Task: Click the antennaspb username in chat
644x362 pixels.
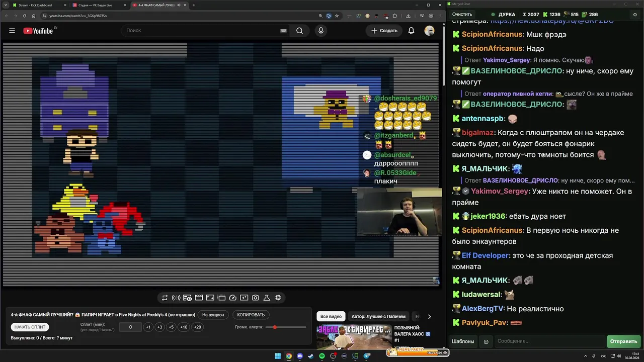Action: (x=483, y=119)
